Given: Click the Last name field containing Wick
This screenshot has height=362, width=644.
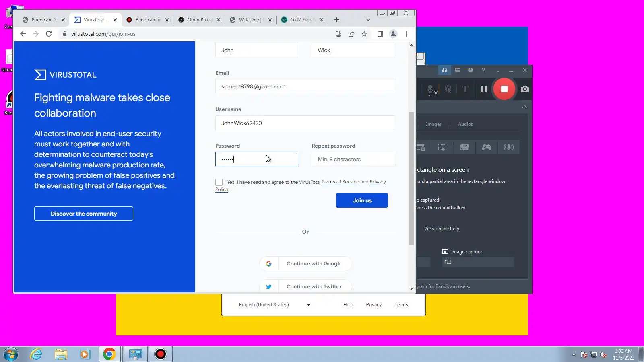Looking at the screenshot, I should coord(353,50).
